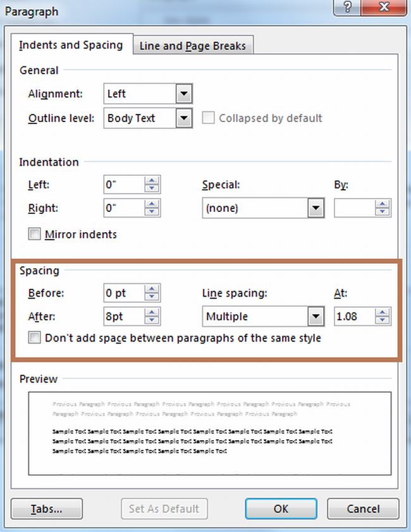The width and height of the screenshot is (411, 532).
Task: Toggle the Collapsed by default checkbox
Action: pyautogui.click(x=209, y=118)
